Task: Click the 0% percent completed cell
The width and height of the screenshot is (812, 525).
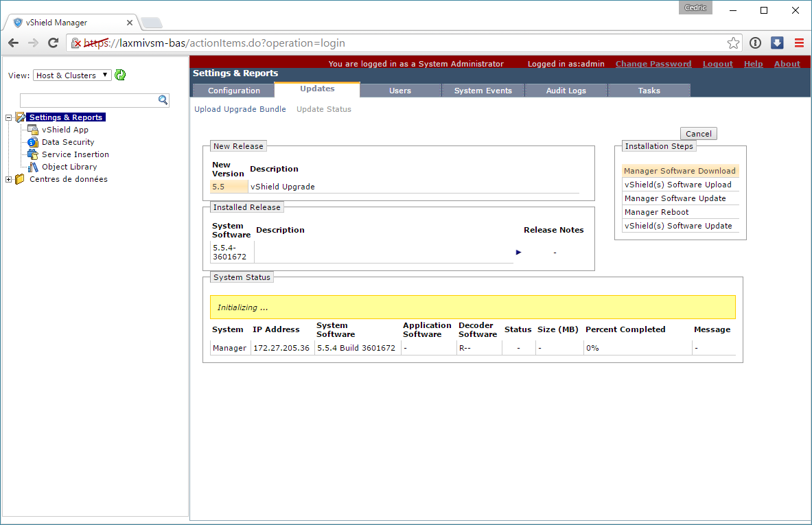Action: pyautogui.click(x=638, y=348)
